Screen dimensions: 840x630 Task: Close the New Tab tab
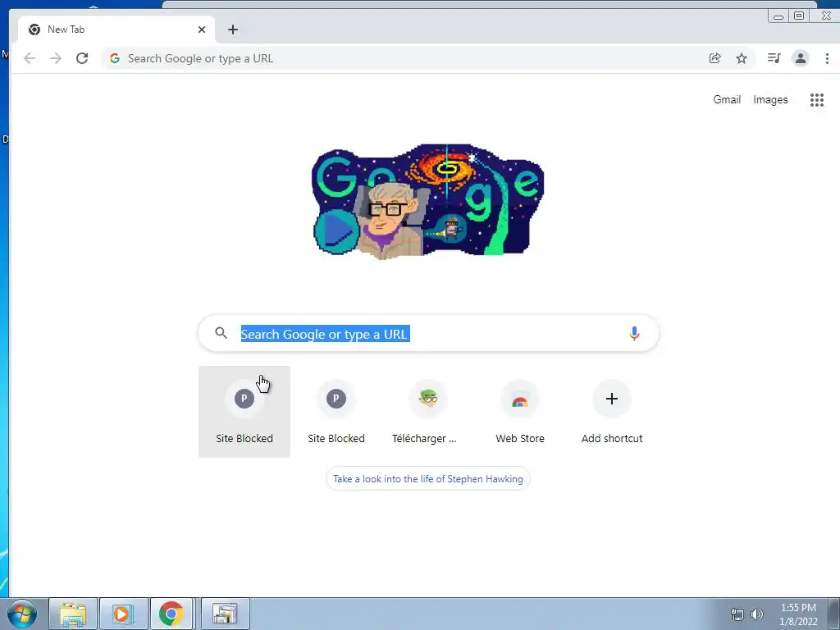point(202,30)
